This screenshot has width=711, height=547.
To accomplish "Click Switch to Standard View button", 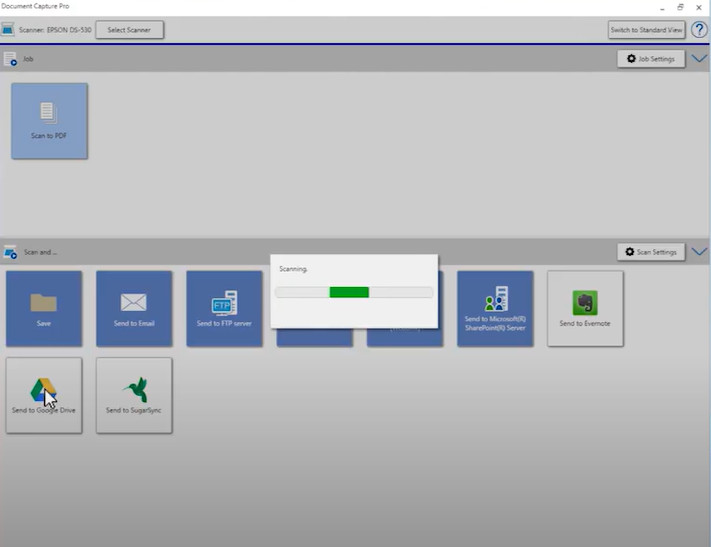I will coord(646,30).
